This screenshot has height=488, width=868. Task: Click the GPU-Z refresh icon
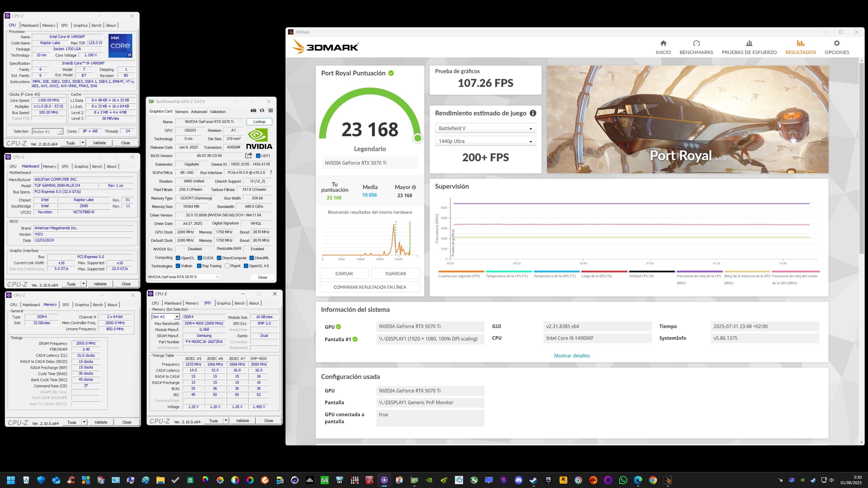pyautogui.click(x=262, y=111)
